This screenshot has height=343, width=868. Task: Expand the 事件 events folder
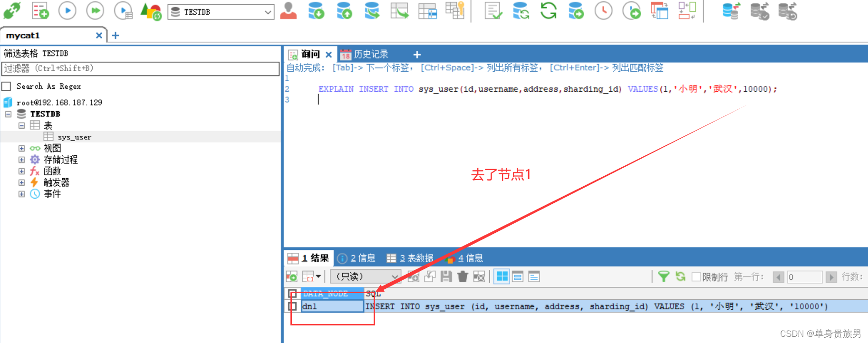(21, 194)
